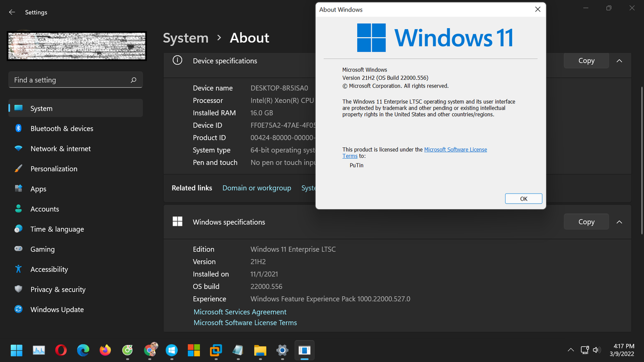Maximize the Settings window

coord(609,8)
